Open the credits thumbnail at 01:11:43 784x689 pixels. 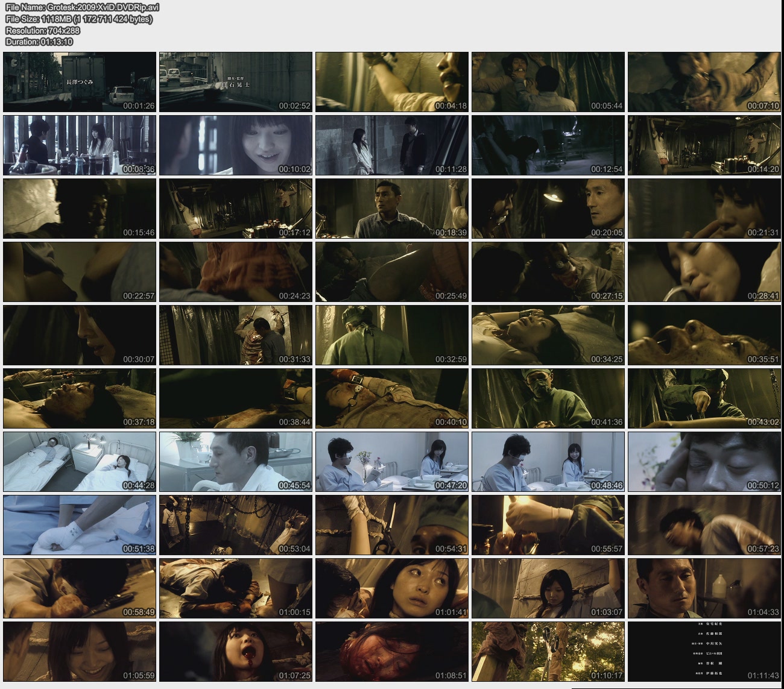[x=704, y=652]
